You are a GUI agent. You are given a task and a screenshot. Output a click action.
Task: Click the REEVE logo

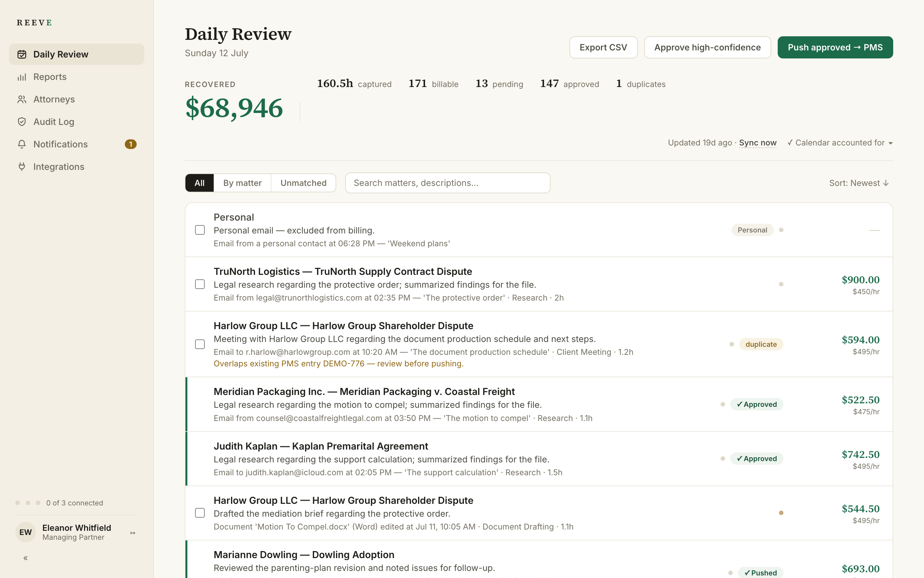tap(34, 22)
